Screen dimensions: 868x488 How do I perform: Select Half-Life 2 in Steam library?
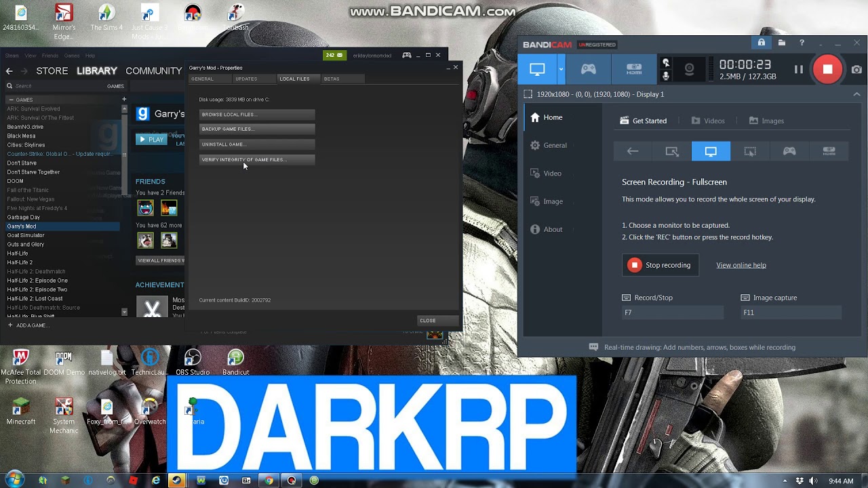[x=20, y=262]
